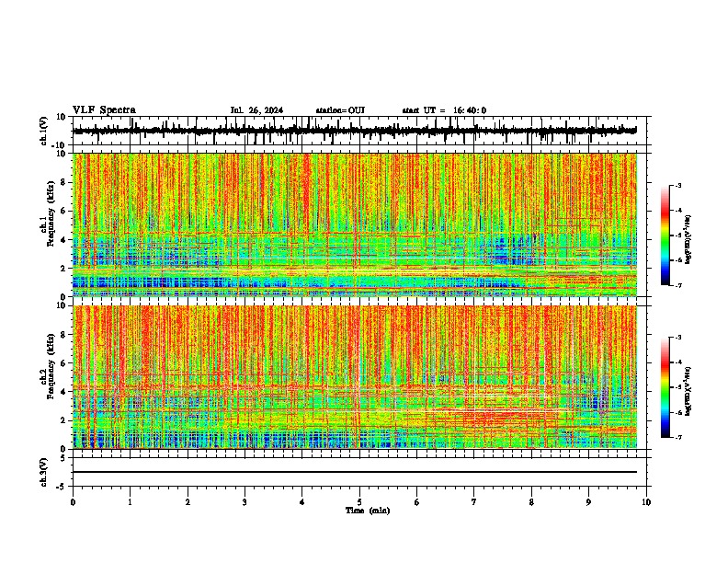728x563 pixels.
Task: Click the "-3" value on ch.1 color bar
Action: (x=678, y=185)
